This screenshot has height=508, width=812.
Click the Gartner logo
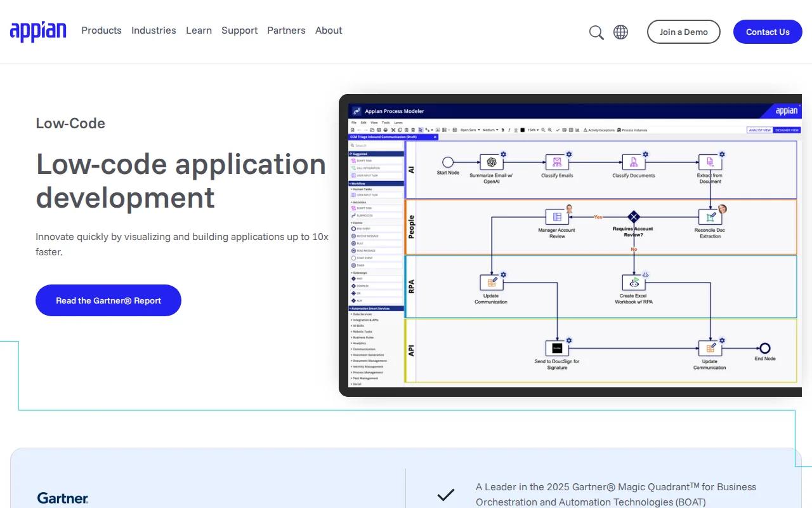pyautogui.click(x=63, y=498)
